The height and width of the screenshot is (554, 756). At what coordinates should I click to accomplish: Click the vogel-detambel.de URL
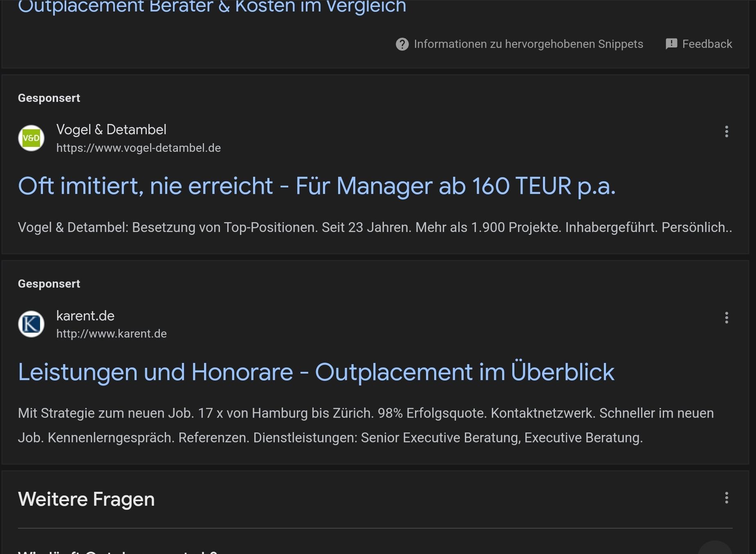pos(139,148)
